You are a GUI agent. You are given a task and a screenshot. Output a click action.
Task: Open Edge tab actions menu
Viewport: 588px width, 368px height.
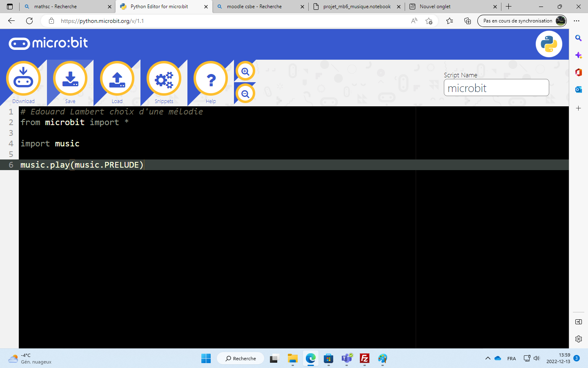coord(10,7)
